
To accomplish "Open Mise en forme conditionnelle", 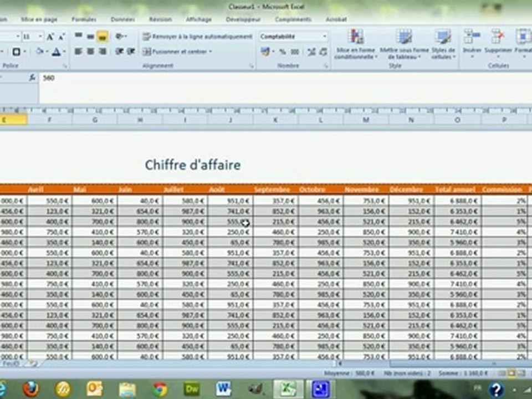I will click(x=356, y=44).
